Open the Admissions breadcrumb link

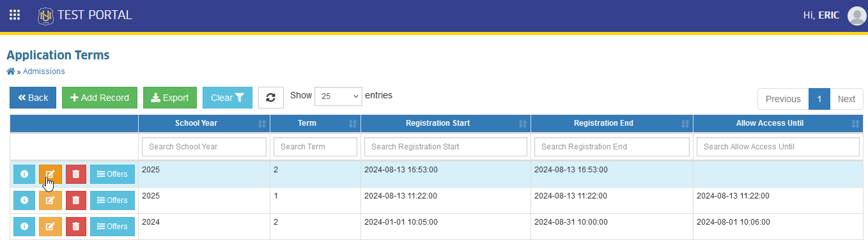[43, 71]
